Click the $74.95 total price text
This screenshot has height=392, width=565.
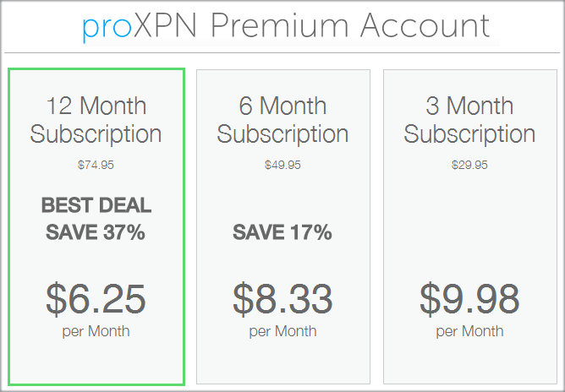pyautogui.click(x=96, y=165)
